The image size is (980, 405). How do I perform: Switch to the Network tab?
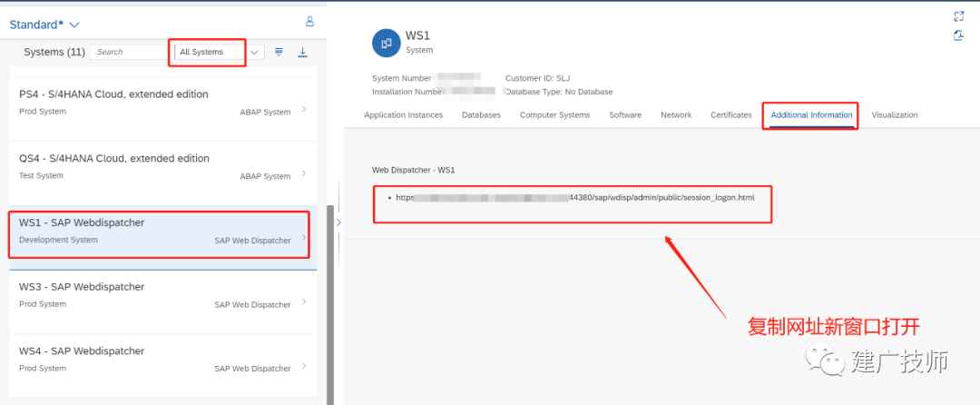point(676,115)
